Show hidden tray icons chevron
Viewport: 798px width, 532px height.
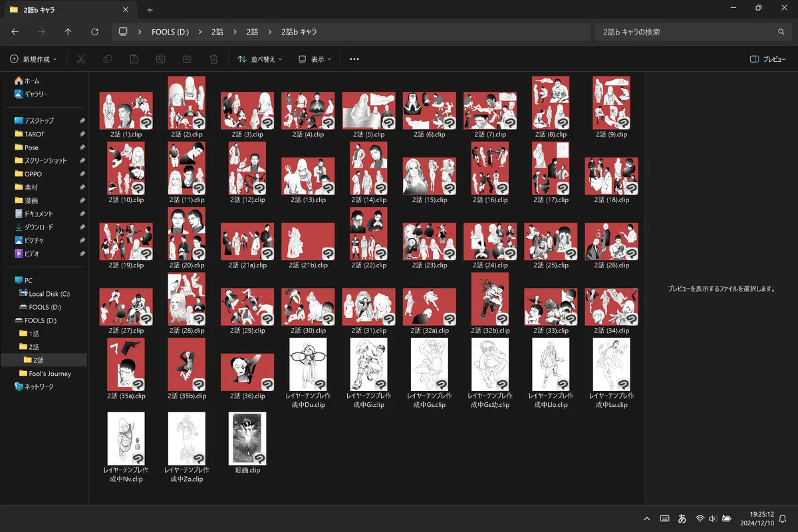tap(646, 518)
